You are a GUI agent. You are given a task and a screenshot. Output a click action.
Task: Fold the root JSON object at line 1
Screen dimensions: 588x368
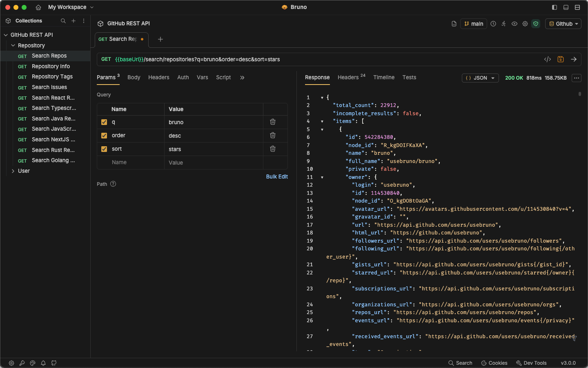(x=322, y=98)
